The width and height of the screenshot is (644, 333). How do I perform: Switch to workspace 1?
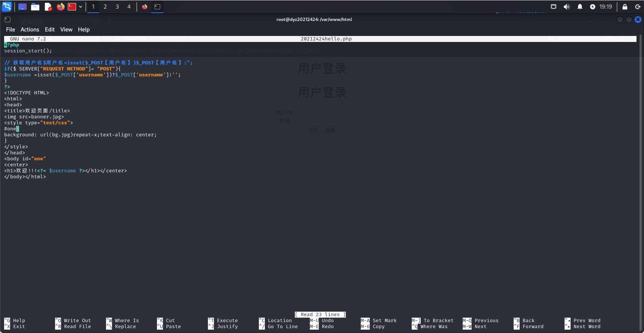[x=93, y=7]
